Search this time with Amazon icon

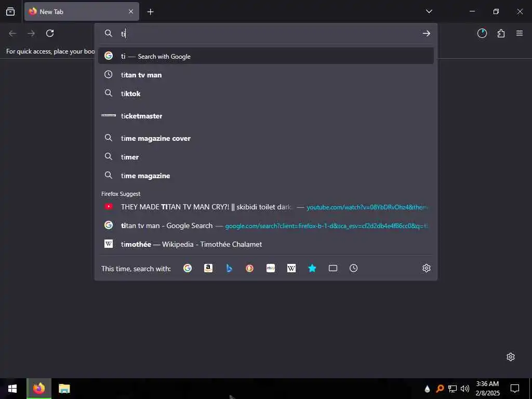coord(208,269)
